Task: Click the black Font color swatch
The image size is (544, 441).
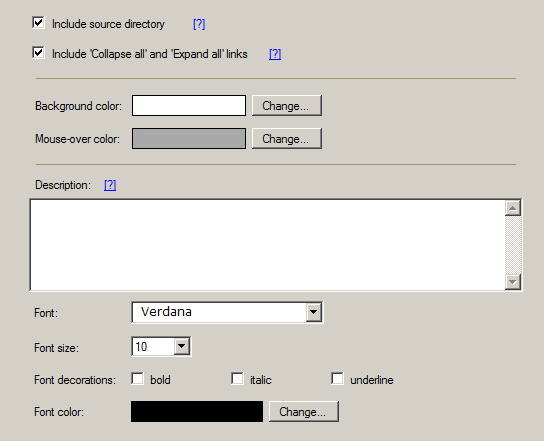Action: point(197,412)
